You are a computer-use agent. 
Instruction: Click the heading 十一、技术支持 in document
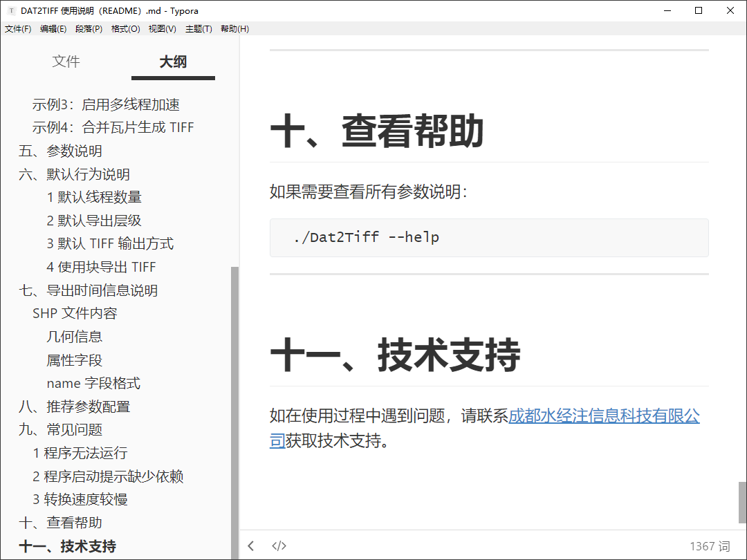tap(395, 355)
